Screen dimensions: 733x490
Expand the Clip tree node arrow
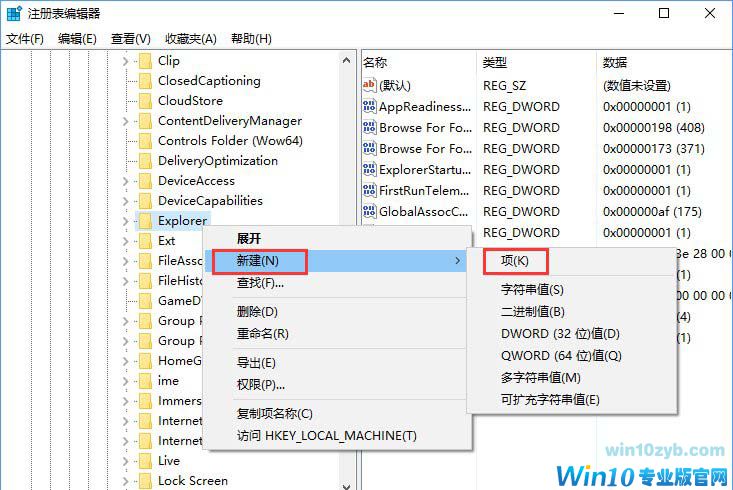pos(126,61)
